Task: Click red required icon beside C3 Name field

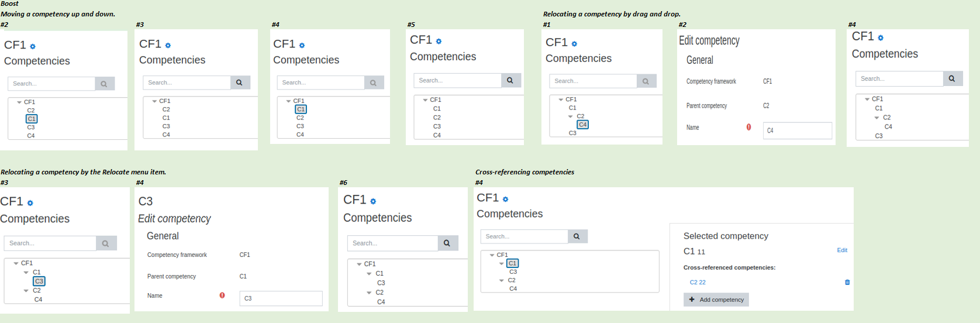Action: 222,295
